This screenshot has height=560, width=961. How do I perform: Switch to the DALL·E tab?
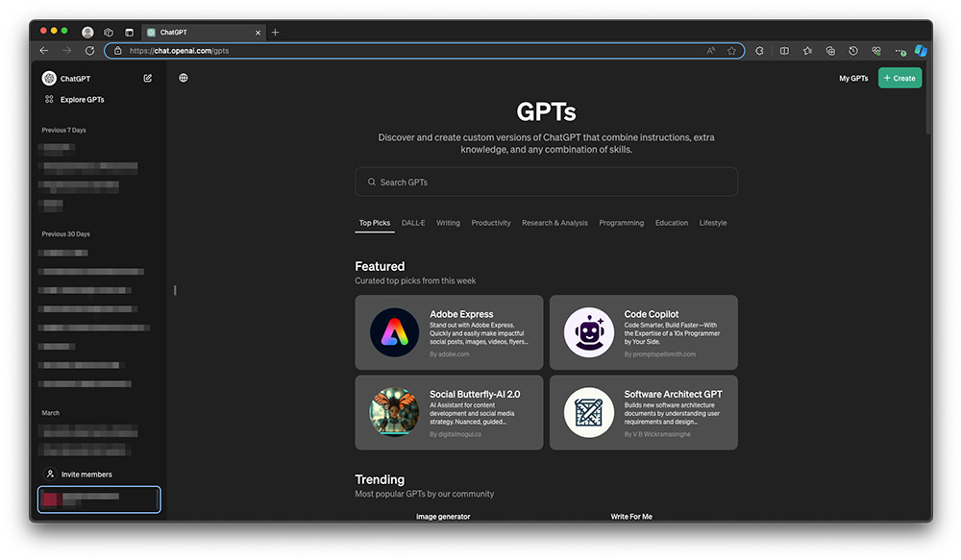pyautogui.click(x=413, y=223)
